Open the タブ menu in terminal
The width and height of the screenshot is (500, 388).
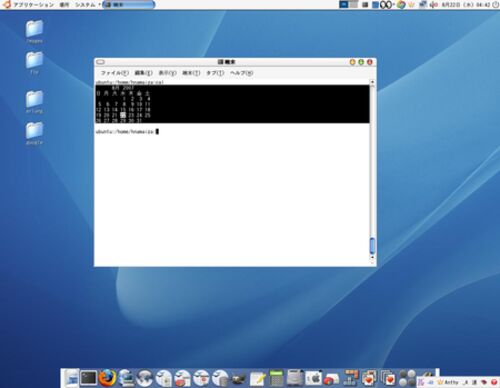click(x=215, y=73)
